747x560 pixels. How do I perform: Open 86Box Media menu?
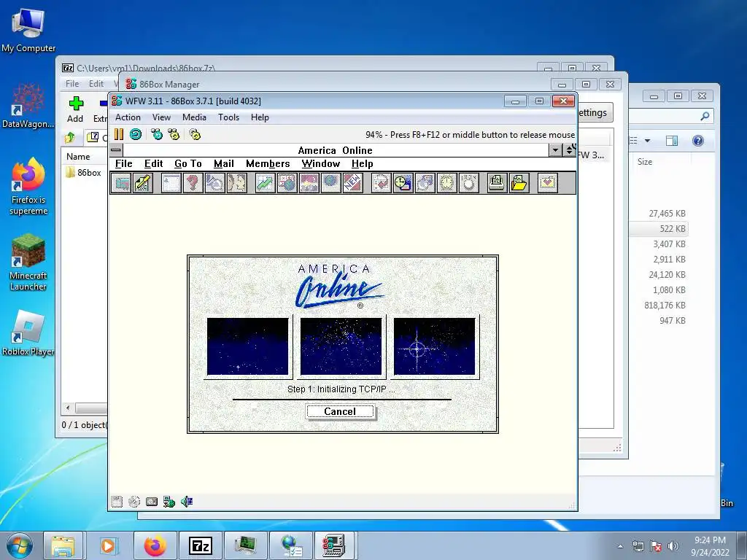point(194,117)
